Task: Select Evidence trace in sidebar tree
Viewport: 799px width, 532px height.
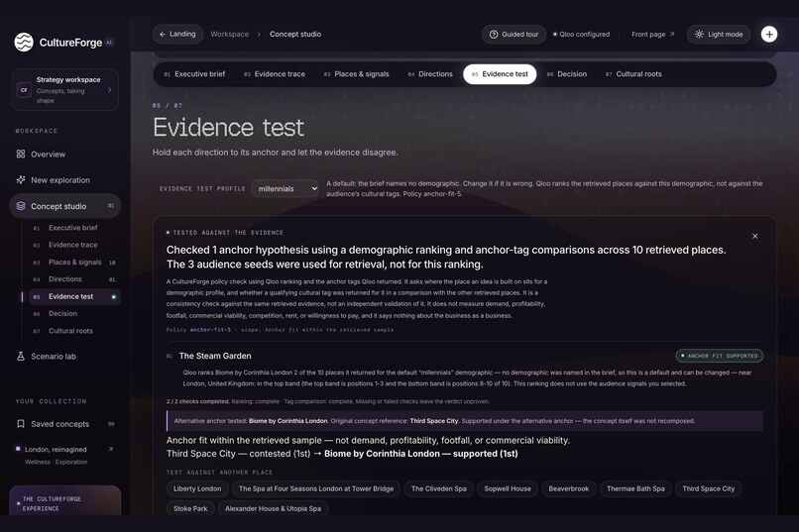Action: (73, 245)
